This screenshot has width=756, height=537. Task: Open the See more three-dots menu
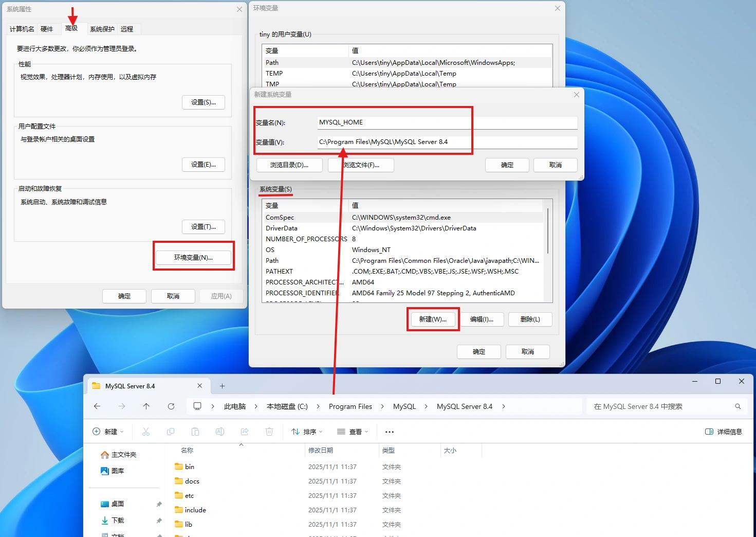[x=390, y=432]
